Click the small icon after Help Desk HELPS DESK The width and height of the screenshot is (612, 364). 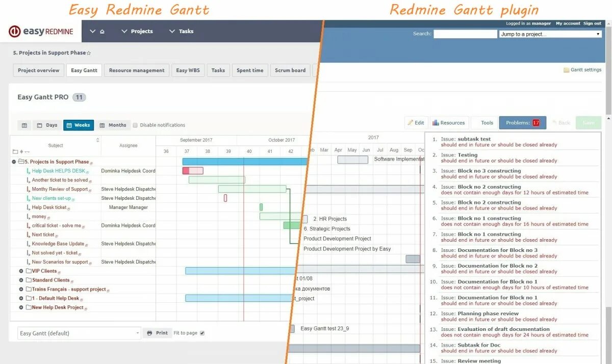(x=88, y=172)
